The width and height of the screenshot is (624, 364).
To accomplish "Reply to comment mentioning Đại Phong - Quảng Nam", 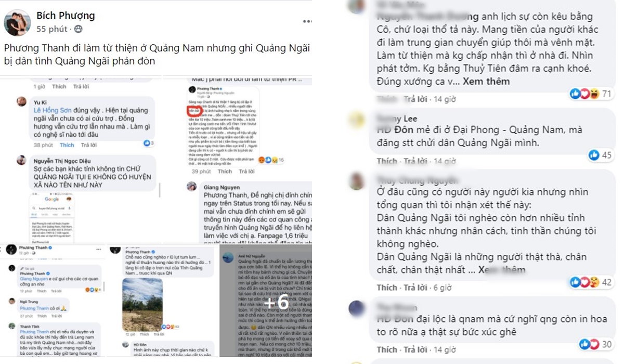I will click(416, 161).
